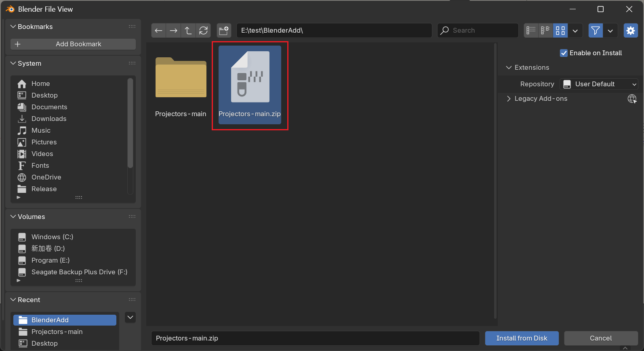Open filter settings dropdown arrow

610,30
